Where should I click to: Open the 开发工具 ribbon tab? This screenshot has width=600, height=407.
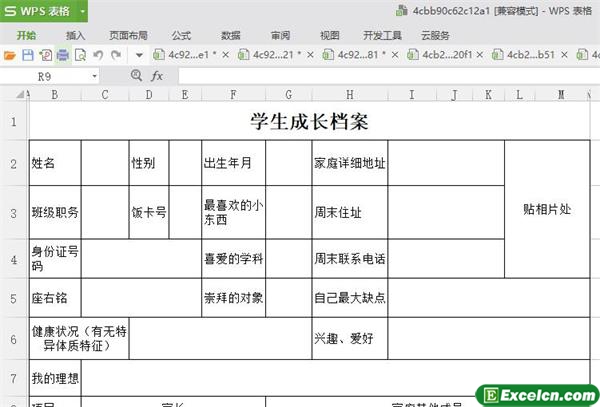click(x=382, y=36)
